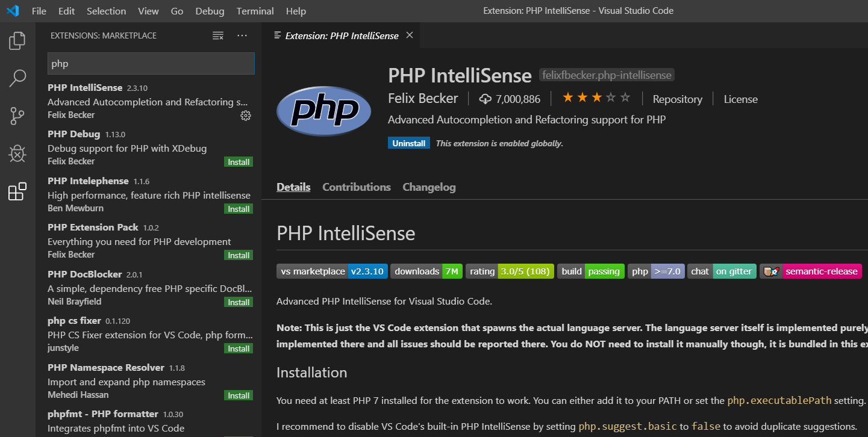Select PHP Namespace Resolver in the list
This screenshot has width=868, height=437.
tap(149, 381)
